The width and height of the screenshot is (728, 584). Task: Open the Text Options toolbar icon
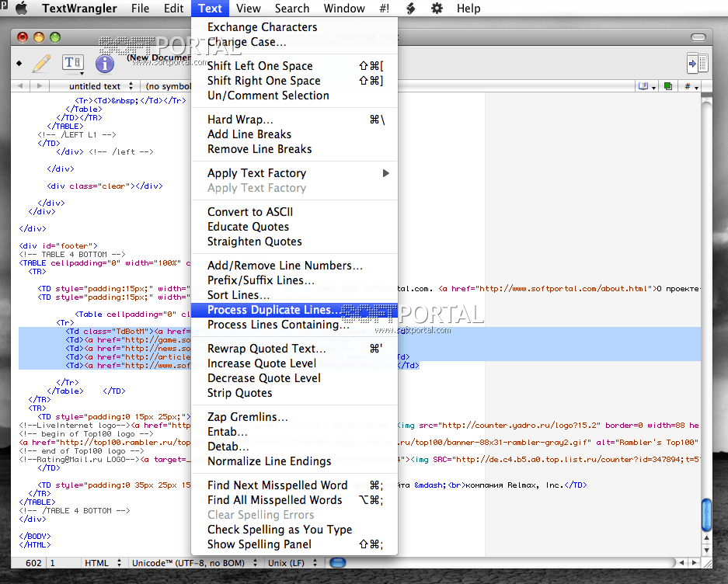pyautogui.click(x=72, y=63)
